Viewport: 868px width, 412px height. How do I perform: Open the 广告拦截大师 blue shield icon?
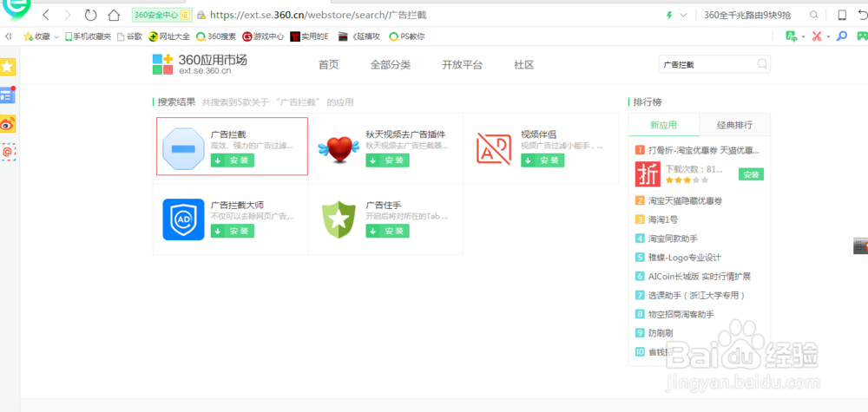[x=183, y=219]
